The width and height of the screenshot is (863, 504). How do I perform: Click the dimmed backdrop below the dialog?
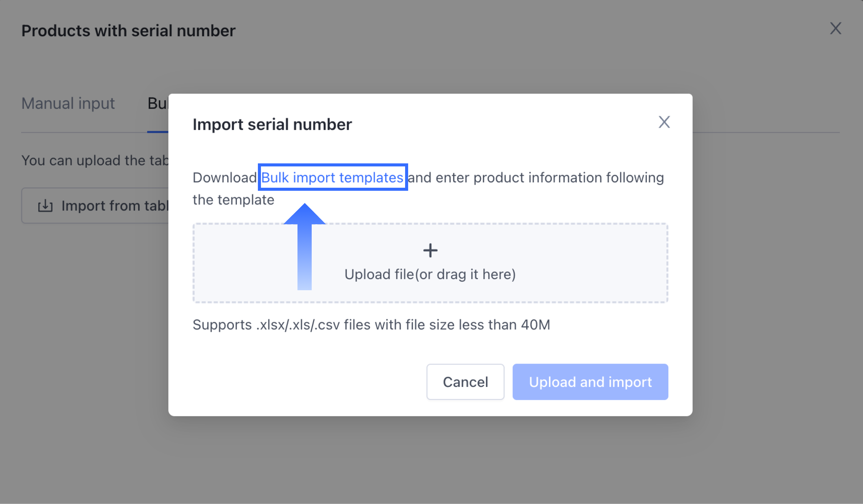(430, 459)
